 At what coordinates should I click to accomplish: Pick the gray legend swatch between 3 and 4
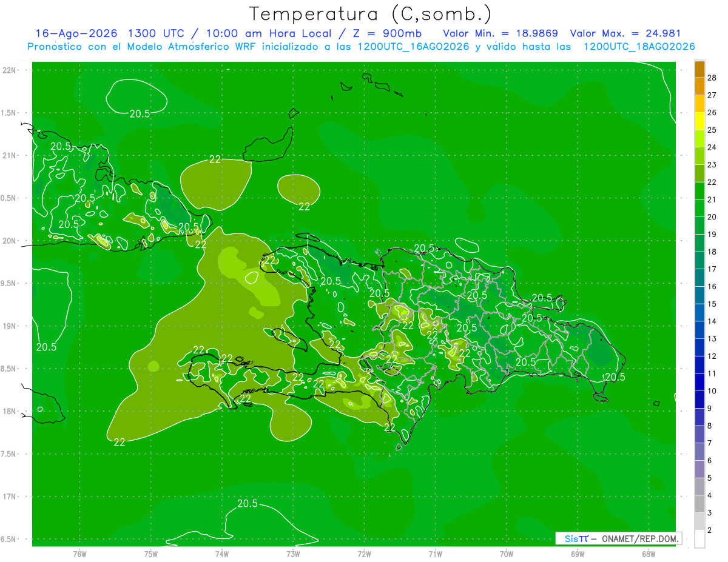699,504
